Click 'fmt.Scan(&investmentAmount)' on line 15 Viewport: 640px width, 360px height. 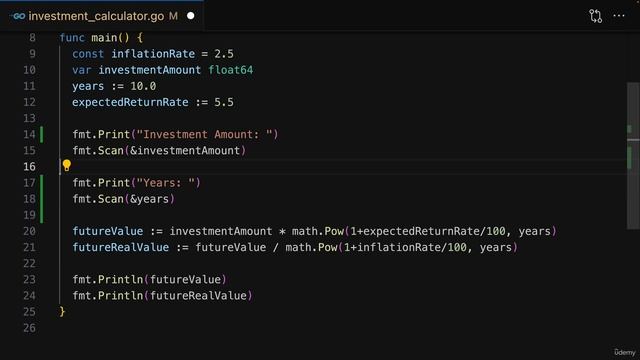click(160, 151)
